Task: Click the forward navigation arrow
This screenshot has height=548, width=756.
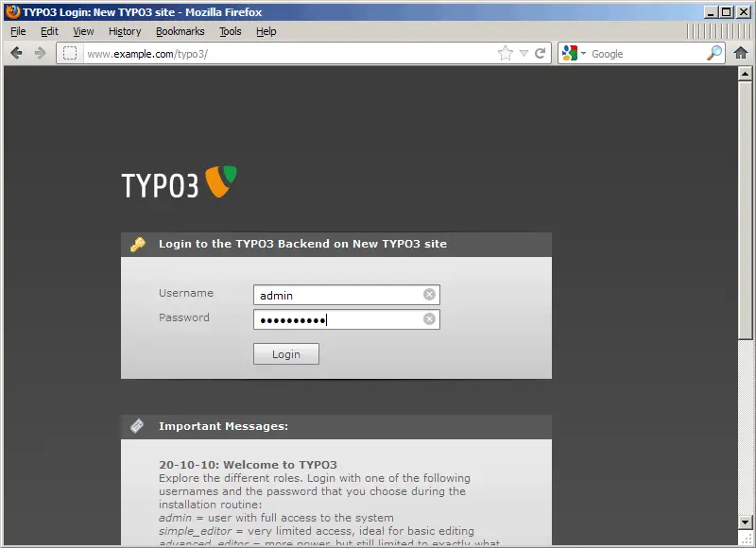Action: (x=40, y=54)
